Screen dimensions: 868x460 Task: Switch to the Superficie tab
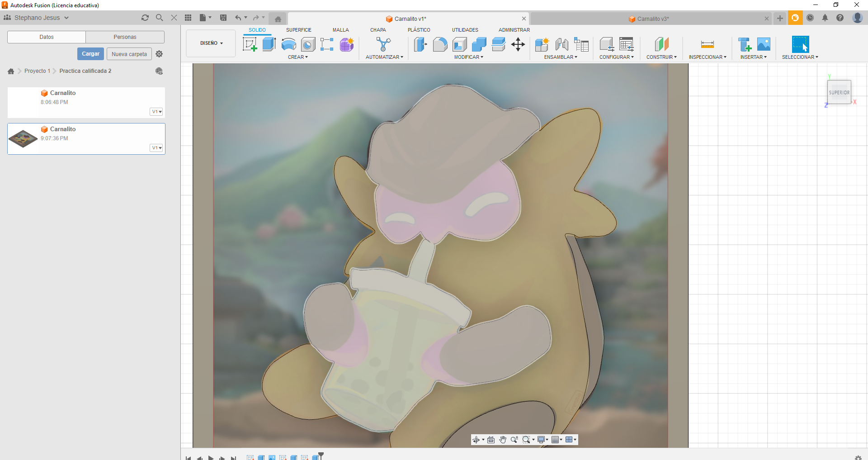click(299, 30)
